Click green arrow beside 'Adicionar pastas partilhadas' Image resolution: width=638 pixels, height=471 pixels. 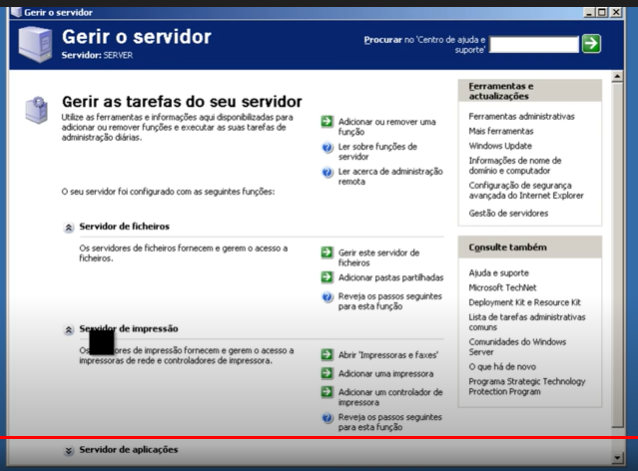(327, 275)
